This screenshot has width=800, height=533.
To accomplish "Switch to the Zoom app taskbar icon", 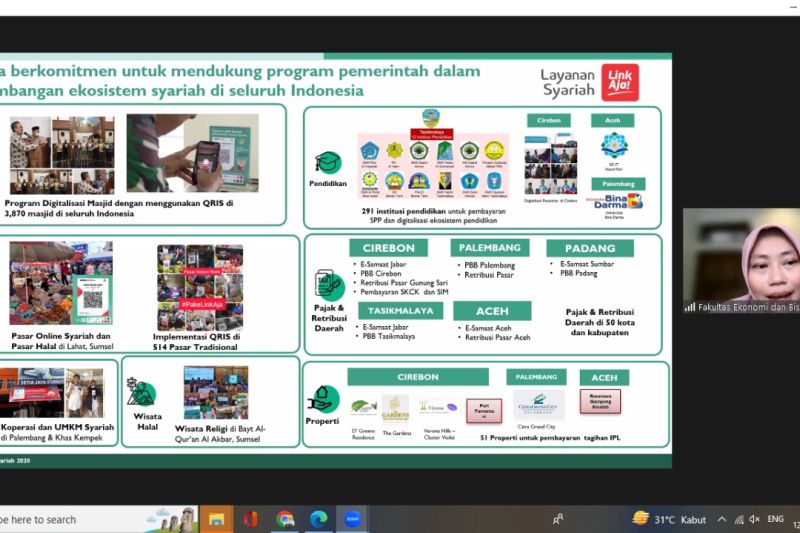I will (x=353, y=519).
